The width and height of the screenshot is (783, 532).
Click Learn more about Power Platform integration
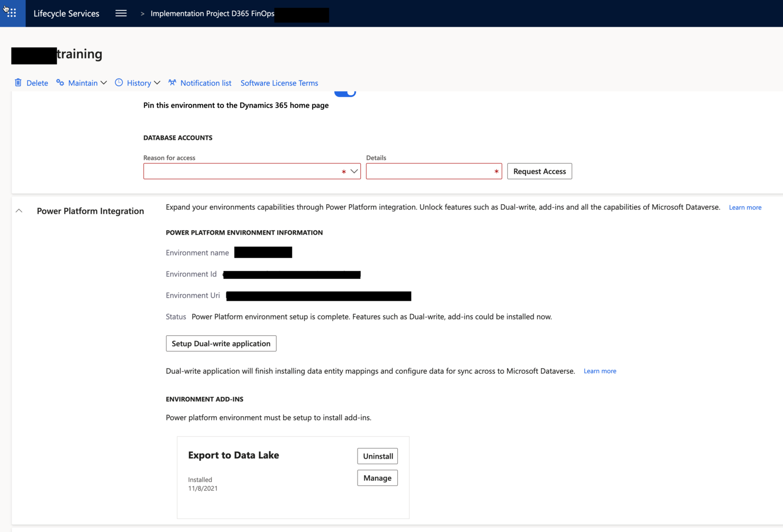click(745, 207)
